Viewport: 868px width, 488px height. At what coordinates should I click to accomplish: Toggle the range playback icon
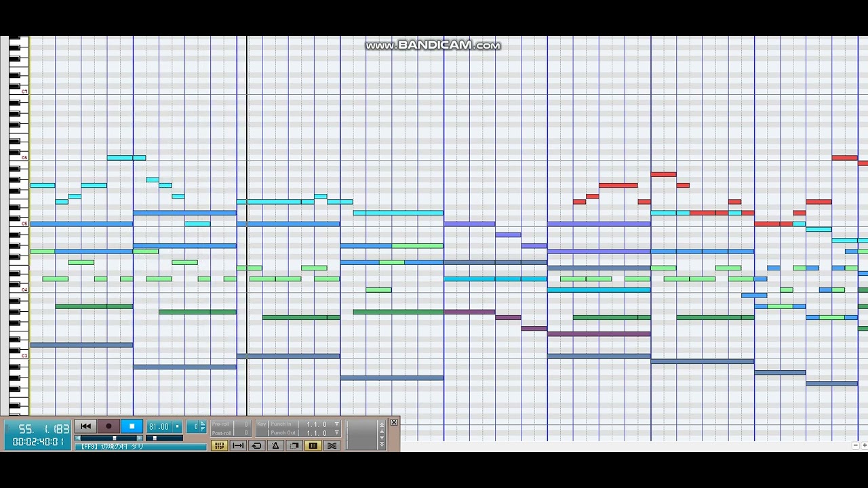click(238, 445)
